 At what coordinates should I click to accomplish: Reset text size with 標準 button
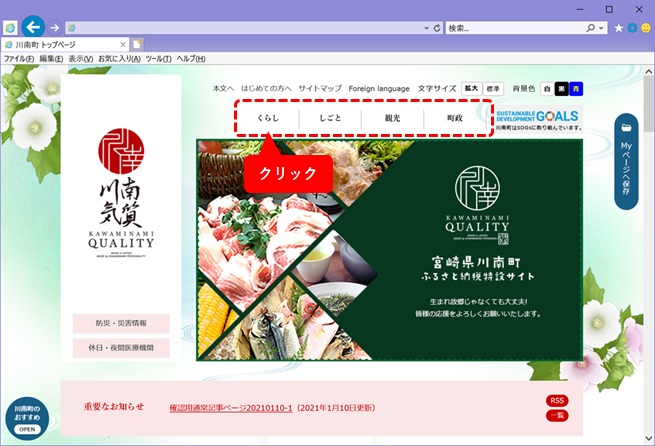point(493,89)
